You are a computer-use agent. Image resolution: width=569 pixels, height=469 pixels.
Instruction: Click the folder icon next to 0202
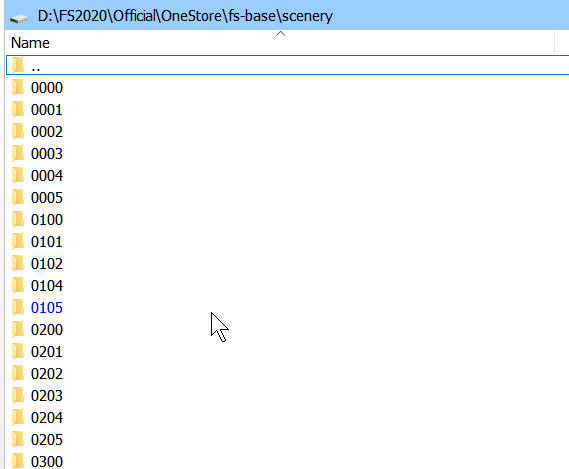(x=18, y=374)
